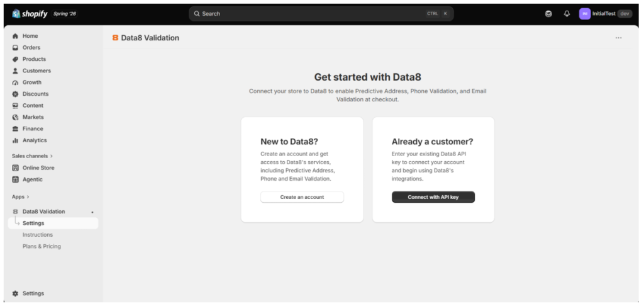Click the Finance bank icon
644x306 pixels.
point(15,128)
